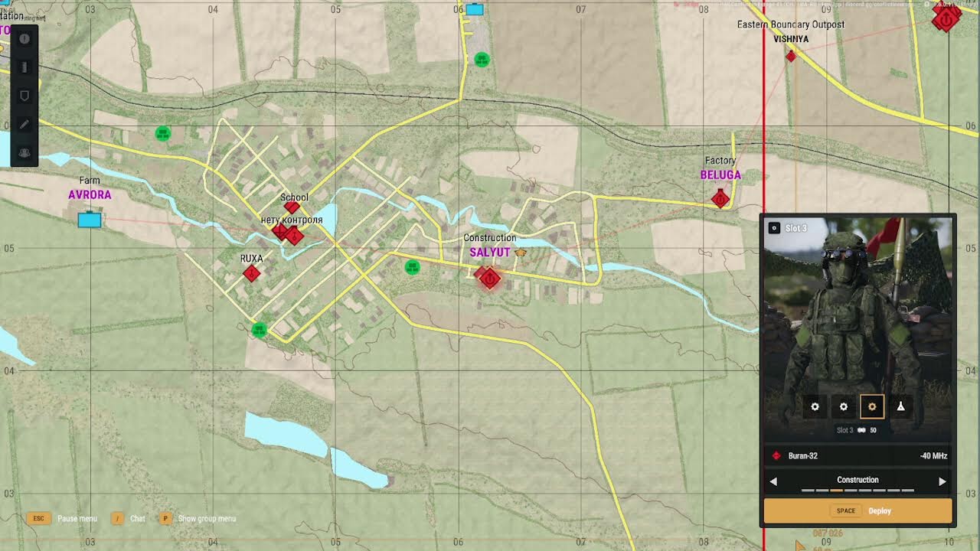Select the ruler legend tool in map toolbar
Screen dimensions: 980x551
[x=24, y=67]
